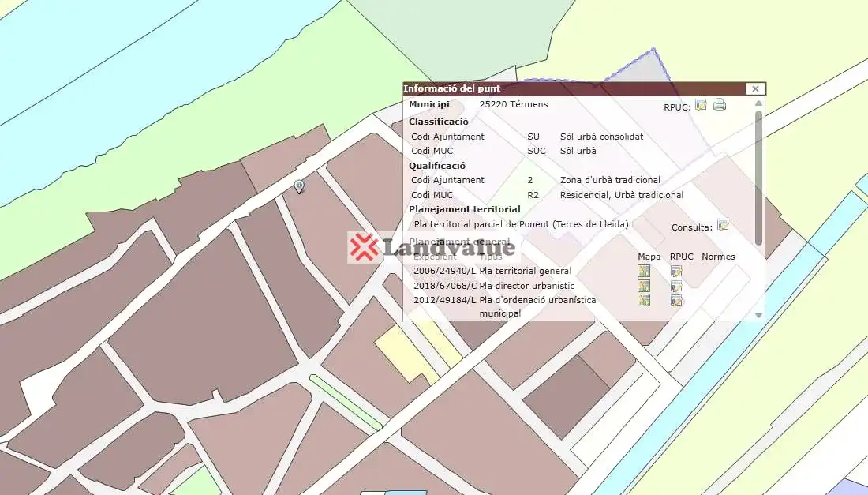Open RPUC icon for Pla territorial general
This screenshot has width=868, height=495.
tap(676, 272)
